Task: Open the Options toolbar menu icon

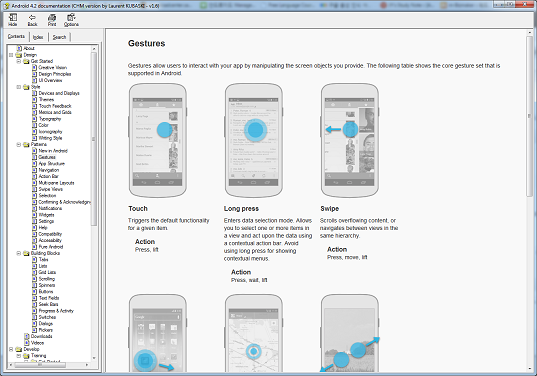Action: [71, 20]
